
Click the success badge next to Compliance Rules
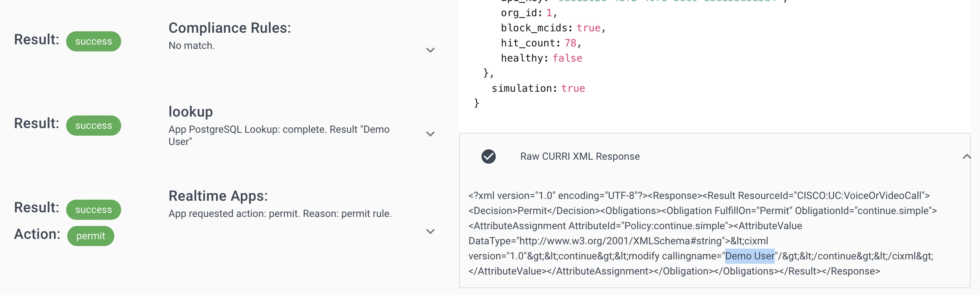coord(93,41)
